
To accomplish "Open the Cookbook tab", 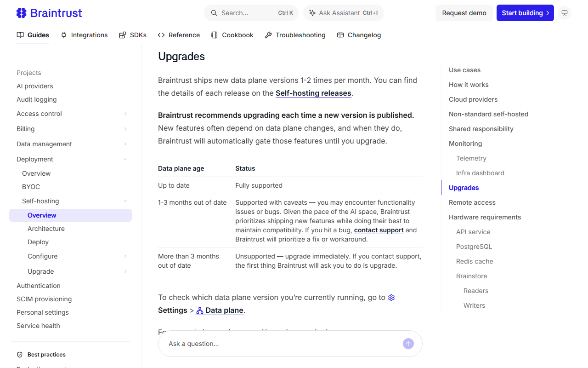I will click(x=232, y=35).
